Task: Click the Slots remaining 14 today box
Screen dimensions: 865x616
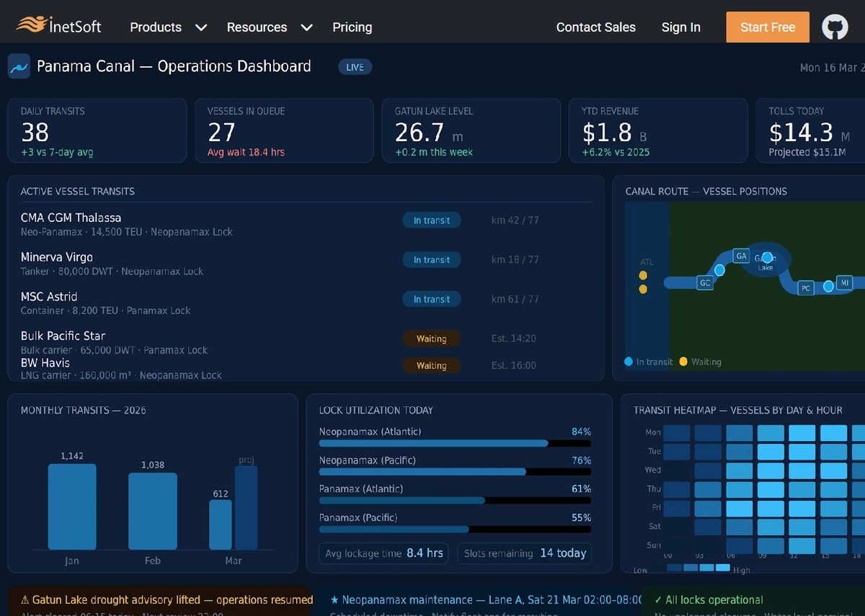Action: 524,553
